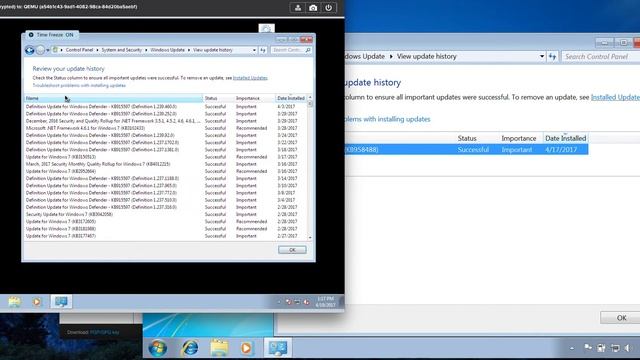Image resolution: width=640 pixels, height=360 pixels.
Task: Open Installed Updates link in large window
Action: (x=616, y=97)
